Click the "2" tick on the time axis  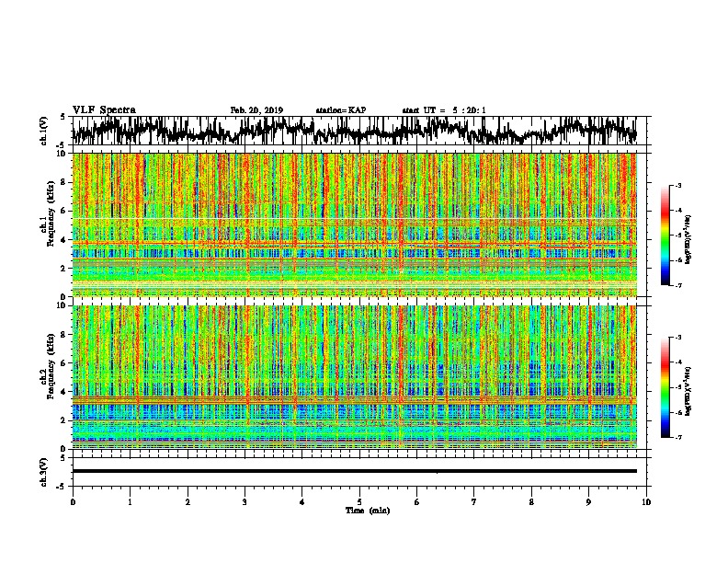(x=188, y=502)
